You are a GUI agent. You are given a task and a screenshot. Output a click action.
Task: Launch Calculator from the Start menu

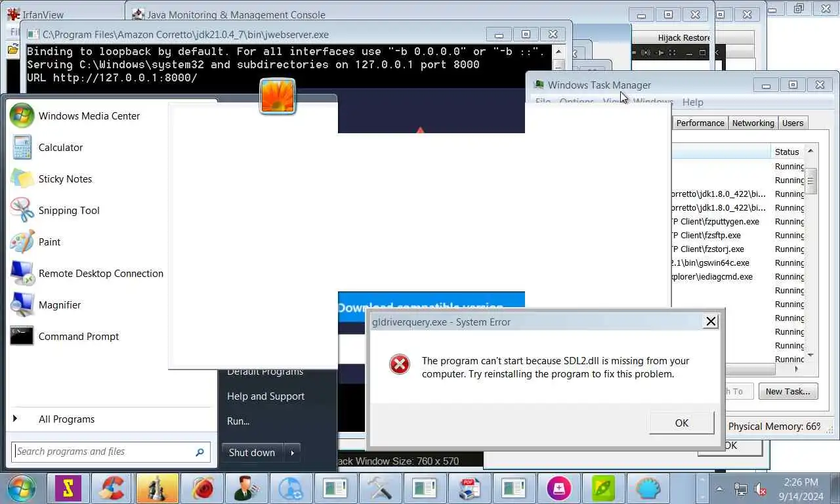click(x=60, y=148)
